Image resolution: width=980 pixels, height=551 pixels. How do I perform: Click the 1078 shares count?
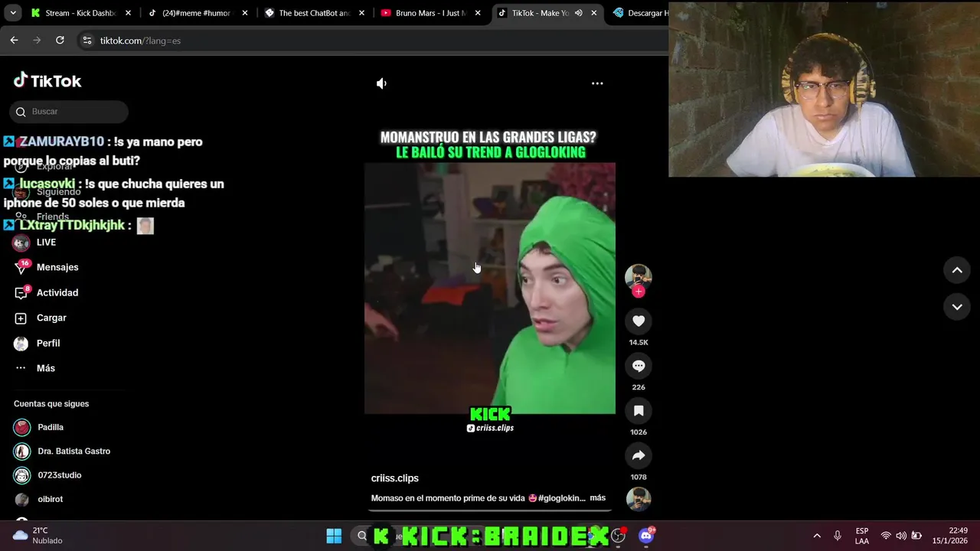[639, 477]
